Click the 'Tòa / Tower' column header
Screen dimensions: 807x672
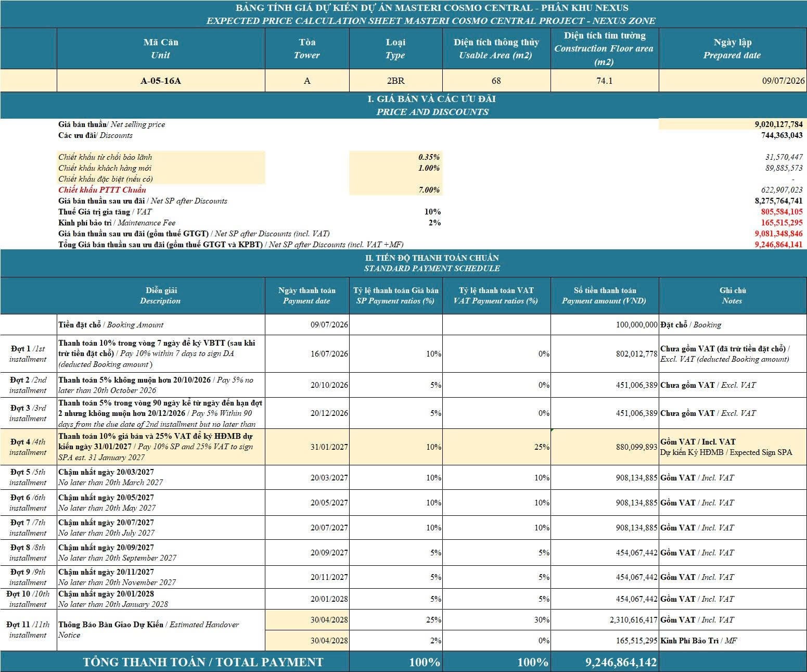click(x=307, y=48)
